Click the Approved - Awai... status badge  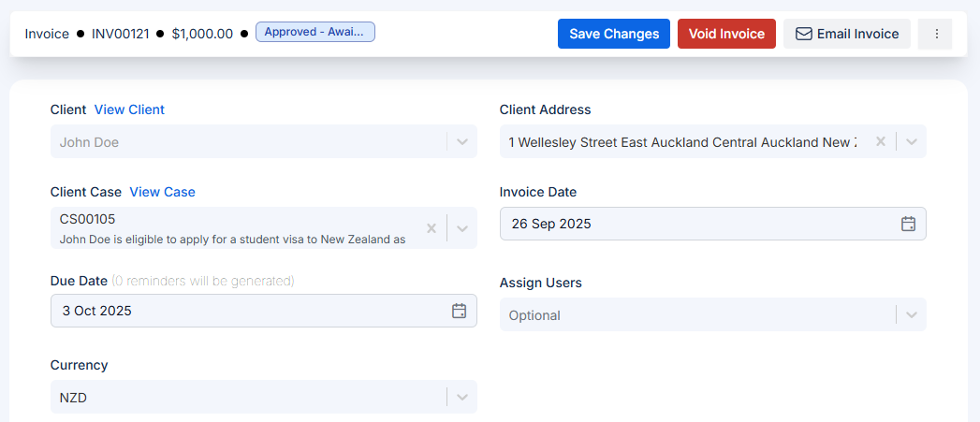(315, 32)
